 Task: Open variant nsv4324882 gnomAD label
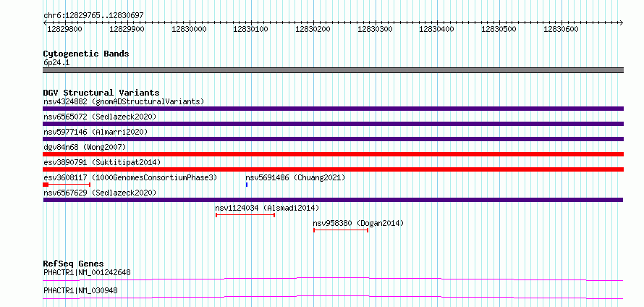[124, 101]
